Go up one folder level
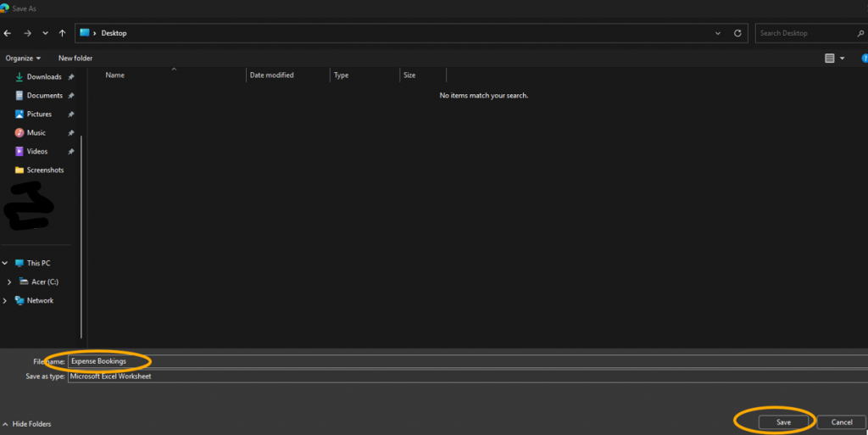The image size is (868, 435). coord(62,33)
